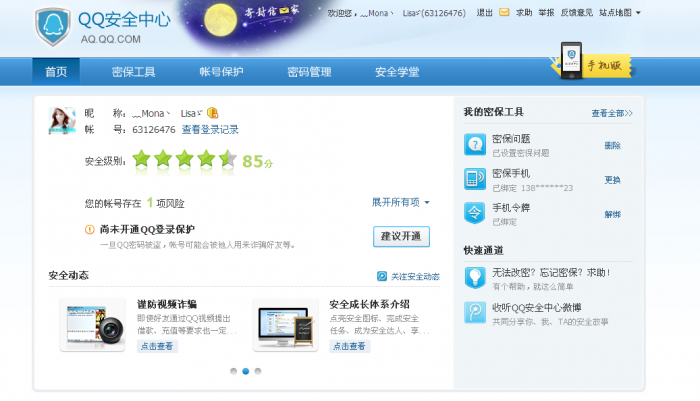The height and width of the screenshot is (401, 700).
Task: Click 点击查看 under 安全成长体系介绍
Action: 350,346
